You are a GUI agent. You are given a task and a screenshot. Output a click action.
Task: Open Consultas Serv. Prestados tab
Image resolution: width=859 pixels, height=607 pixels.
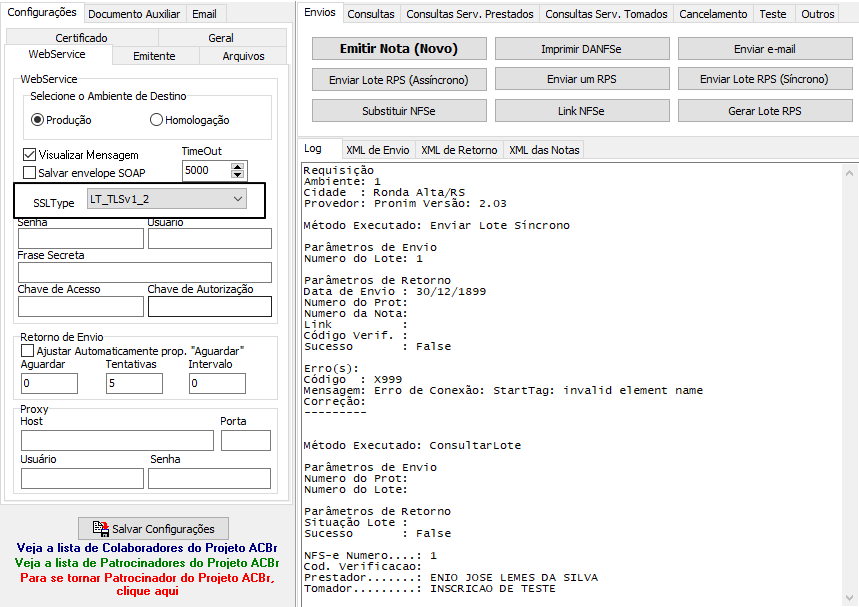click(470, 14)
